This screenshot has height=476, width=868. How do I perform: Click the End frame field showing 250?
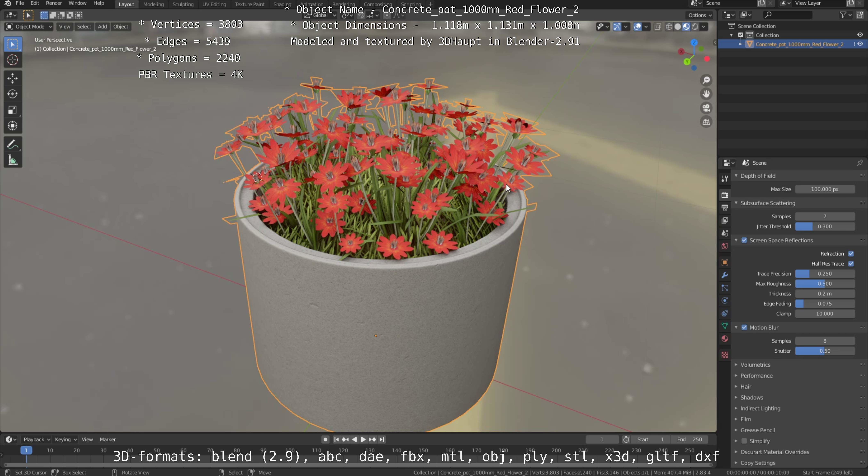pyautogui.click(x=689, y=439)
